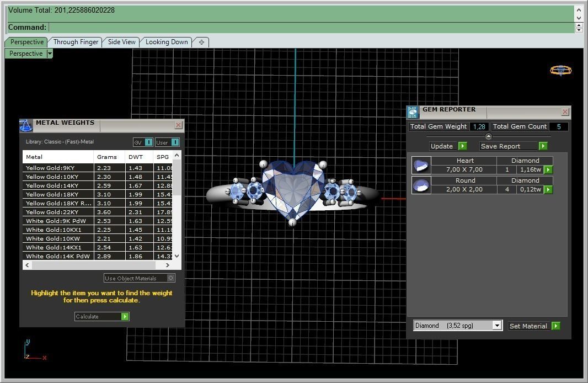Click metal list scrollbar down arrow
This screenshot has height=383, width=588.
[x=177, y=256]
